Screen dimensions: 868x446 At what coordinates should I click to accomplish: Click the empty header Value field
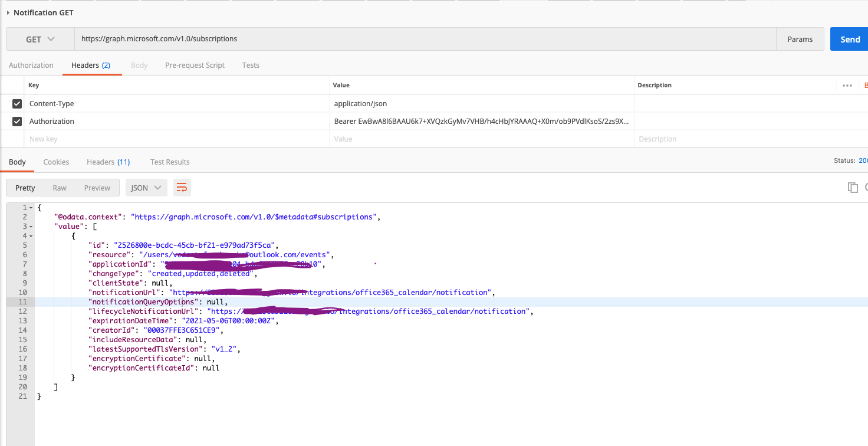(x=482, y=139)
